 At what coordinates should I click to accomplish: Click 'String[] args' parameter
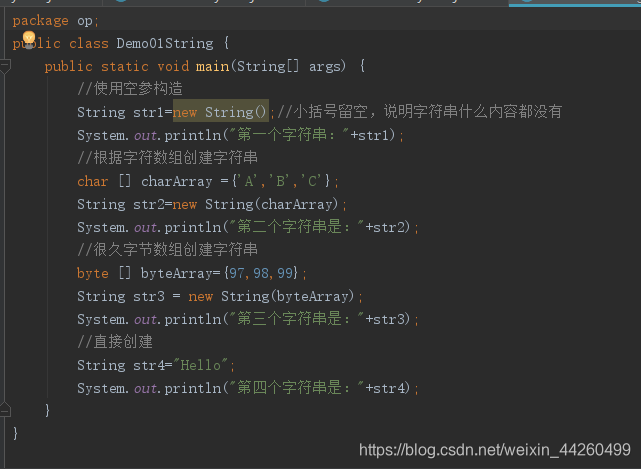[x=289, y=66]
